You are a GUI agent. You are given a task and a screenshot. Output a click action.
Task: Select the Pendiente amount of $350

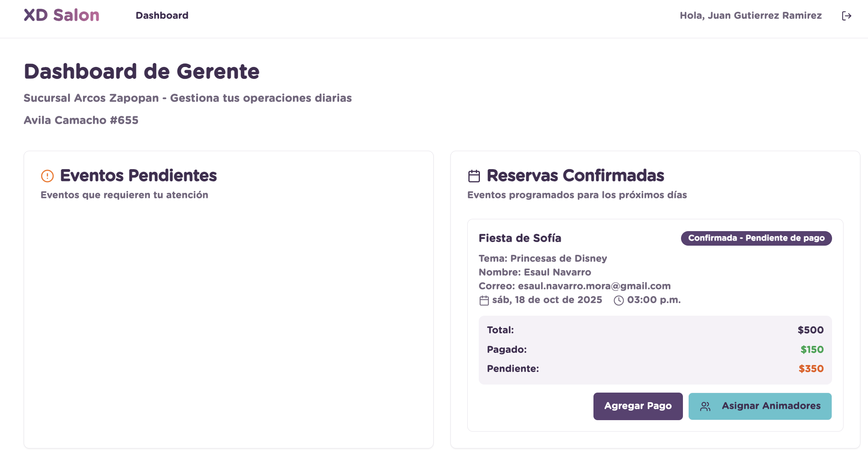pos(810,368)
